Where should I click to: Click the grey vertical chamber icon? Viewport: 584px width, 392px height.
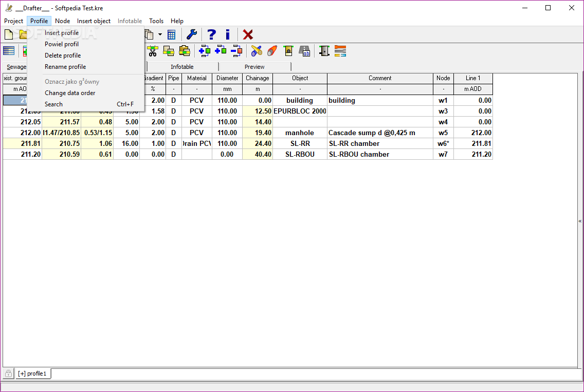click(324, 51)
